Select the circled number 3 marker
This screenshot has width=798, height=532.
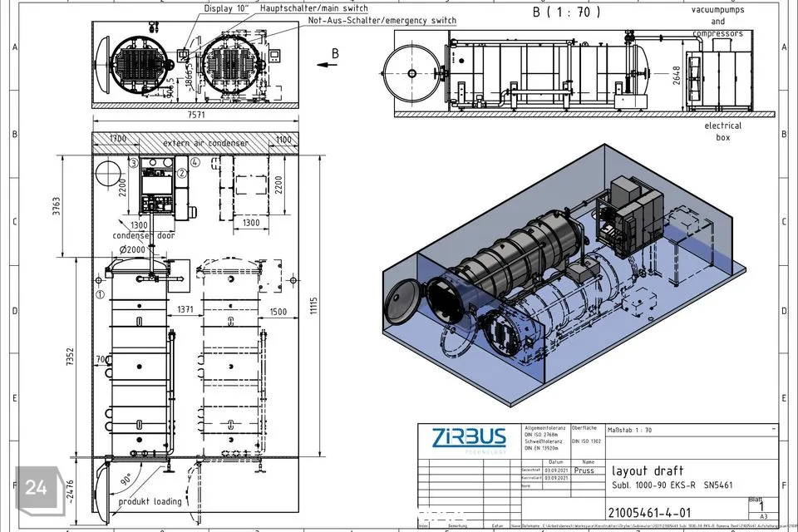point(132,163)
